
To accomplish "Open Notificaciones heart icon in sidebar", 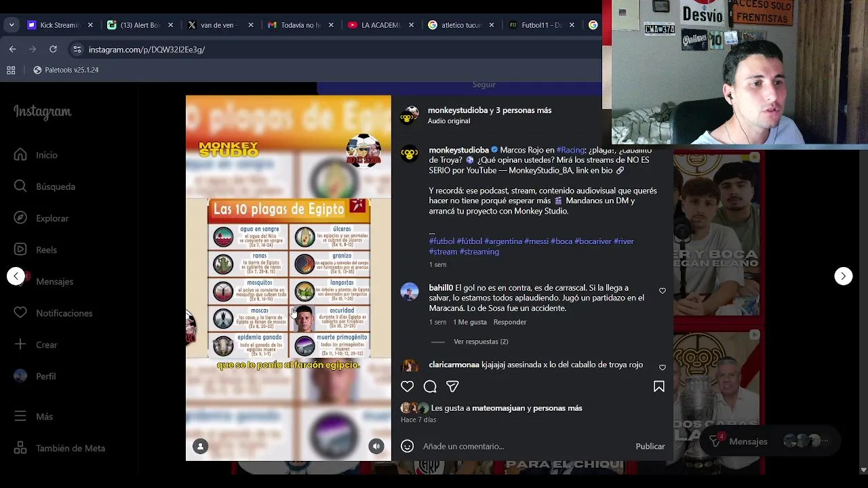I will [x=20, y=313].
